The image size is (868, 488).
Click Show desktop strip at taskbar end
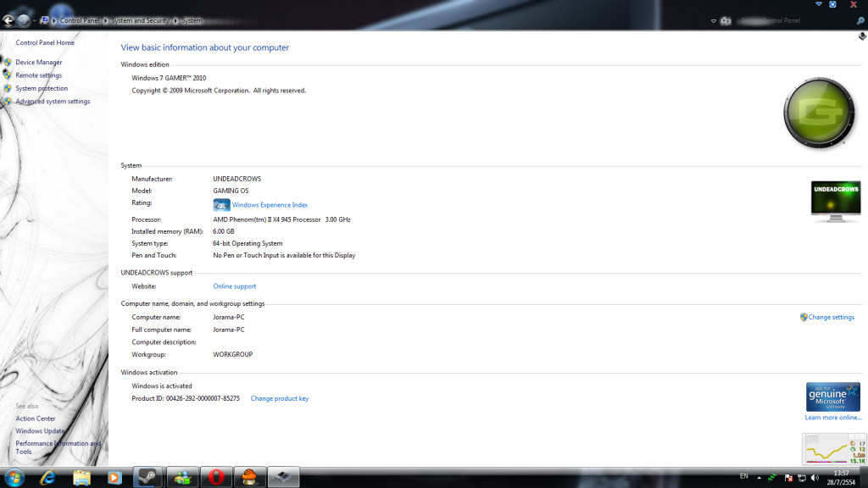click(864, 478)
